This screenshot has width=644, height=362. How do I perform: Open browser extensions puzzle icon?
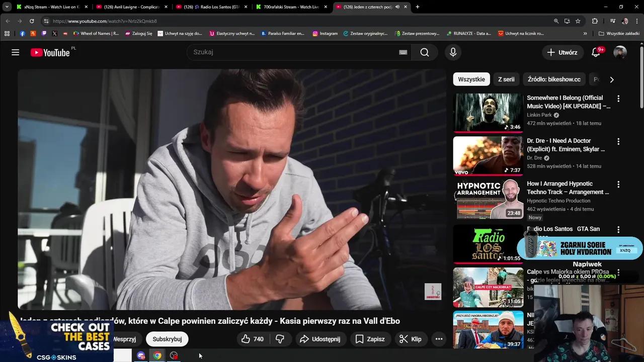coord(594,21)
